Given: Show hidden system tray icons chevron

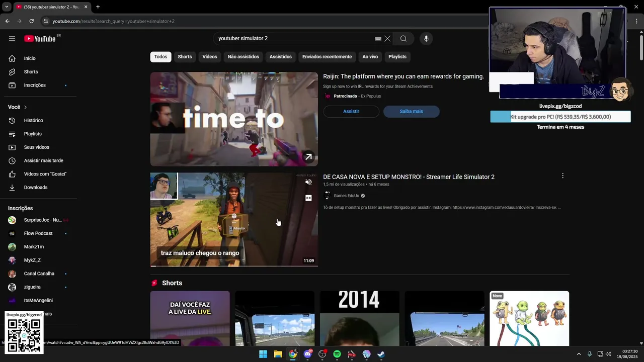Looking at the screenshot, I should coord(579,354).
